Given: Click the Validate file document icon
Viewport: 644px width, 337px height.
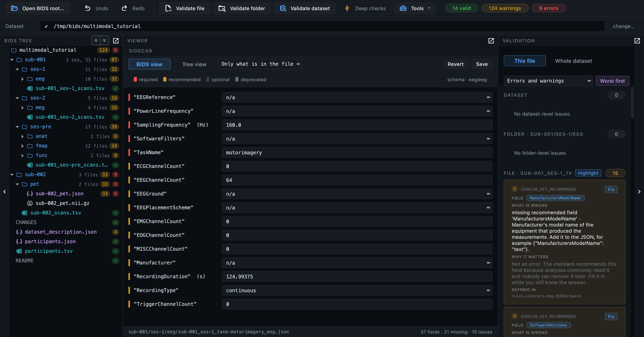Looking at the screenshot, I should (x=168, y=8).
